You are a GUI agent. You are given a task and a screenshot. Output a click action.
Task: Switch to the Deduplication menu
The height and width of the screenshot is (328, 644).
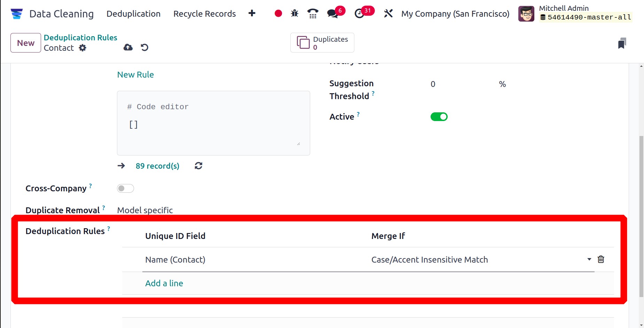click(133, 14)
